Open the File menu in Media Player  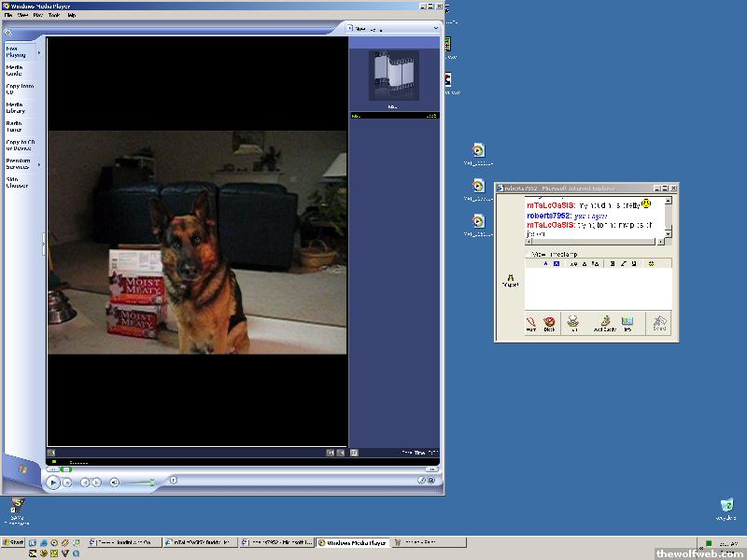(x=7, y=16)
